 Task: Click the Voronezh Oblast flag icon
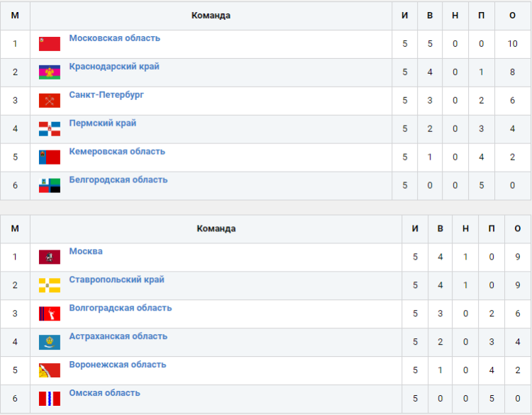[50, 371]
